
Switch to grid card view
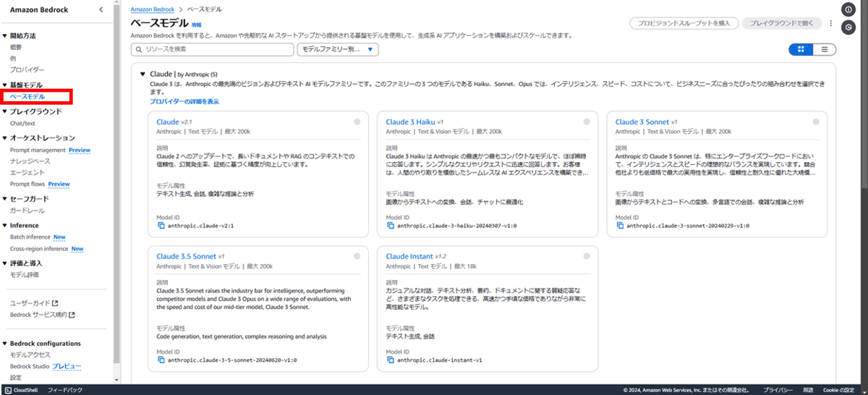[801, 49]
